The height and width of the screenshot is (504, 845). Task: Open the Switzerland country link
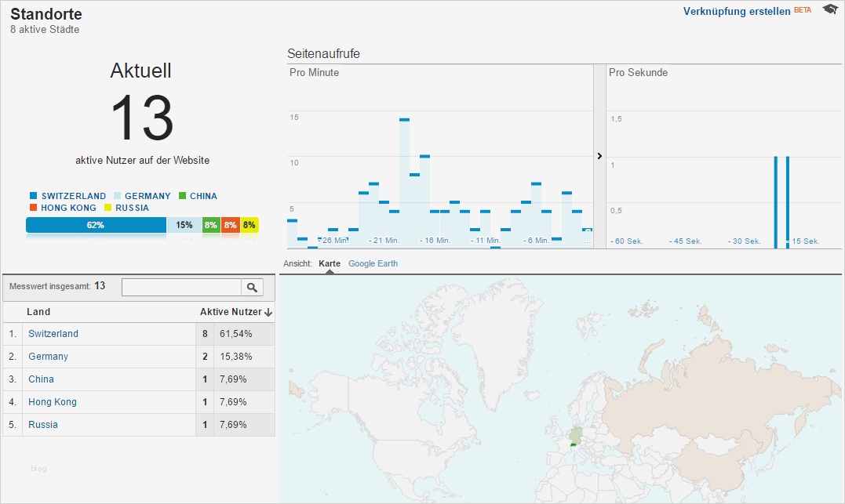[x=53, y=334]
